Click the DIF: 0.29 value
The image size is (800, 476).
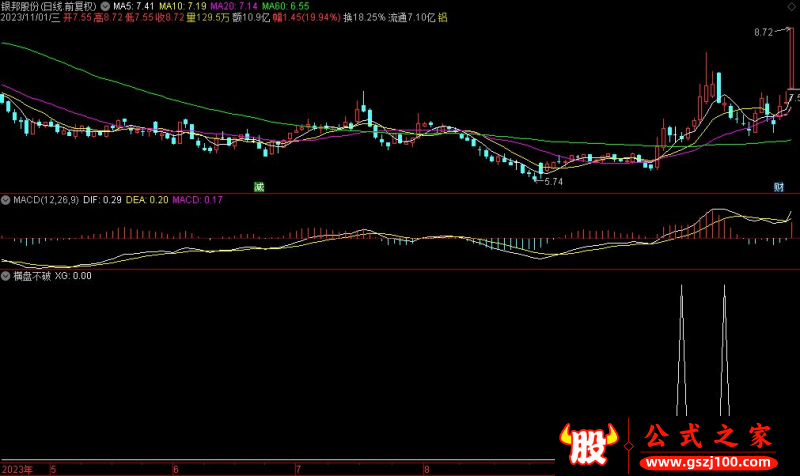(102, 200)
